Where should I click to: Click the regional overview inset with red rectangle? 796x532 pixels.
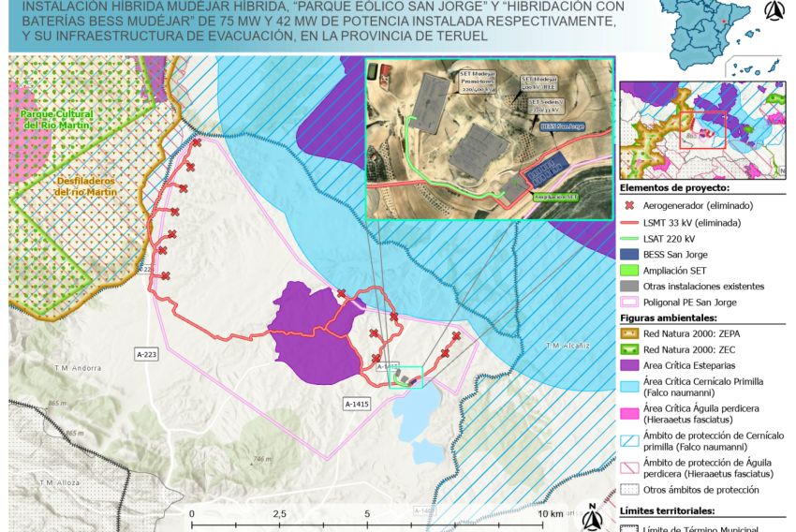click(702, 129)
